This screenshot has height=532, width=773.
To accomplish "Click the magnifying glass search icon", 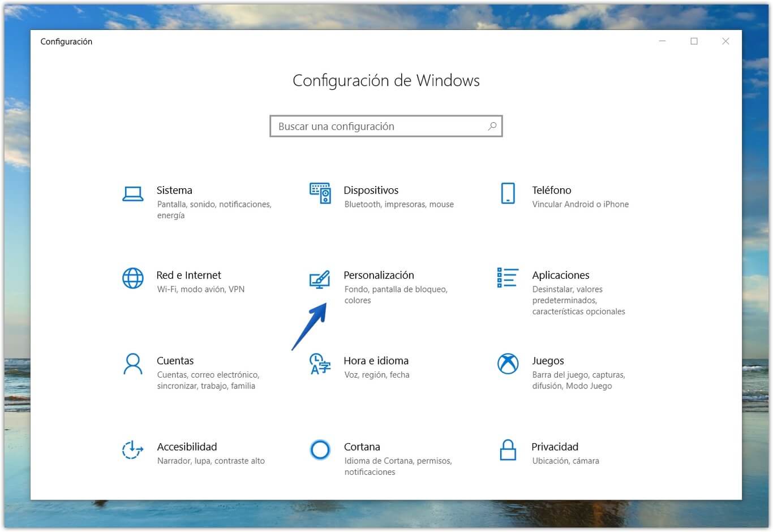I will click(492, 126).
